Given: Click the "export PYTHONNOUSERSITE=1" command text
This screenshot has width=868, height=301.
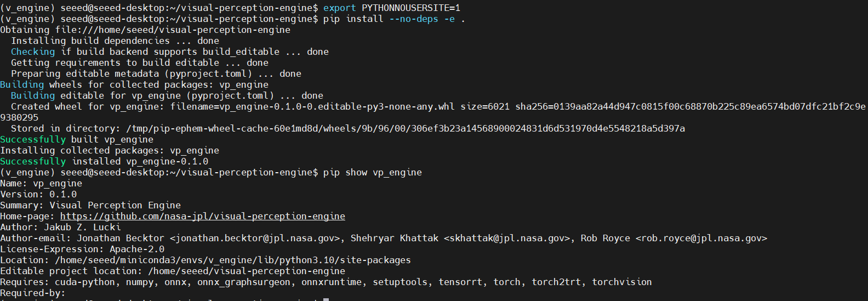Looking at the screenshot, I should (391, 8).
